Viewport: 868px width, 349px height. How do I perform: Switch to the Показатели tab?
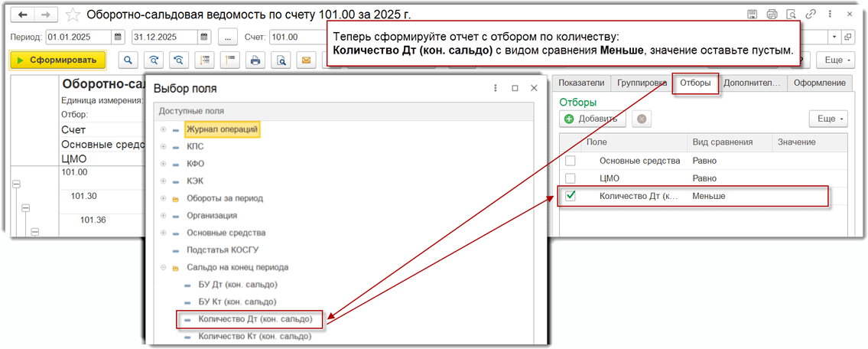coord(581,83)
